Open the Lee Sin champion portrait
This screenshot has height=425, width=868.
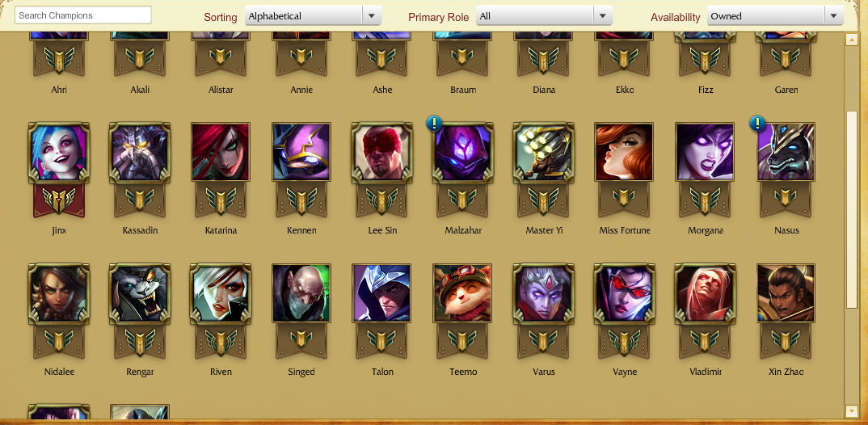tap(382, 152)
